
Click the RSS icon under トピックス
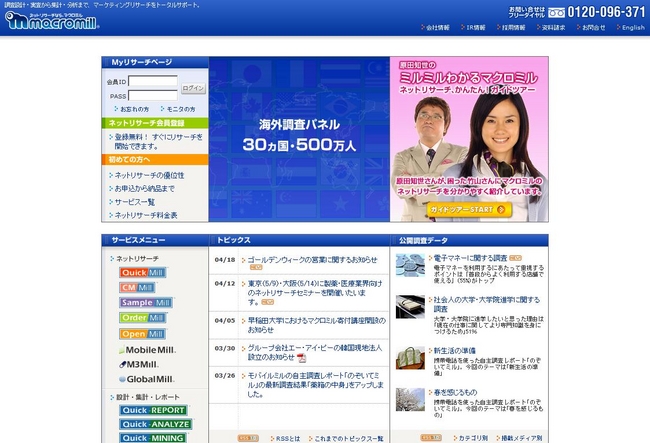[248, 438]
